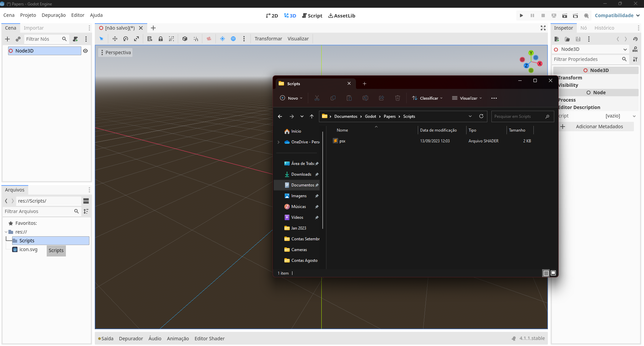Run the current scene with the clapperboard icon
The image size is (644, 346).
coord(565,15)
